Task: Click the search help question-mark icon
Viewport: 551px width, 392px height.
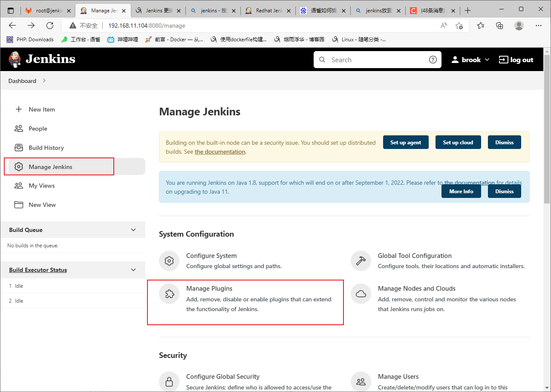Action: 433,60
